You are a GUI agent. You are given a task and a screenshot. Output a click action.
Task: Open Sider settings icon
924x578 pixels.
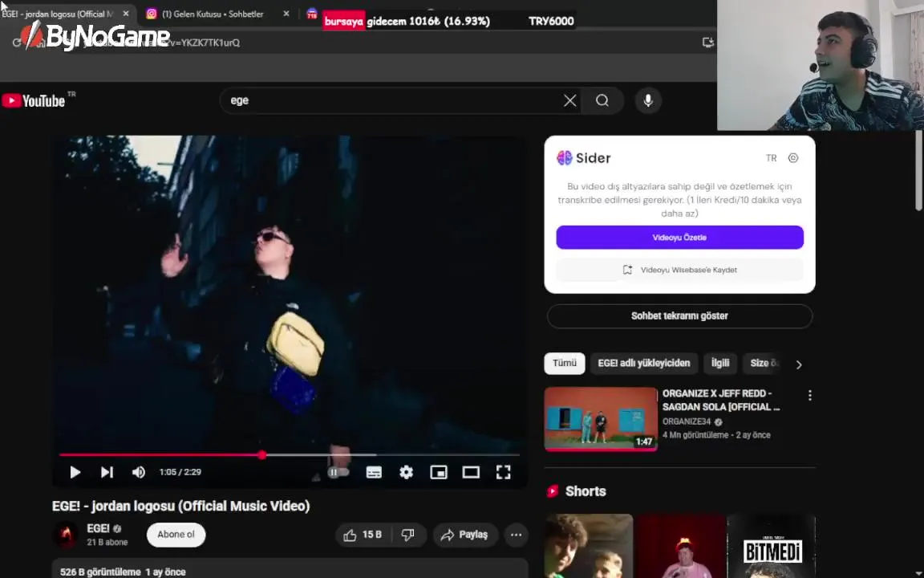793,158
